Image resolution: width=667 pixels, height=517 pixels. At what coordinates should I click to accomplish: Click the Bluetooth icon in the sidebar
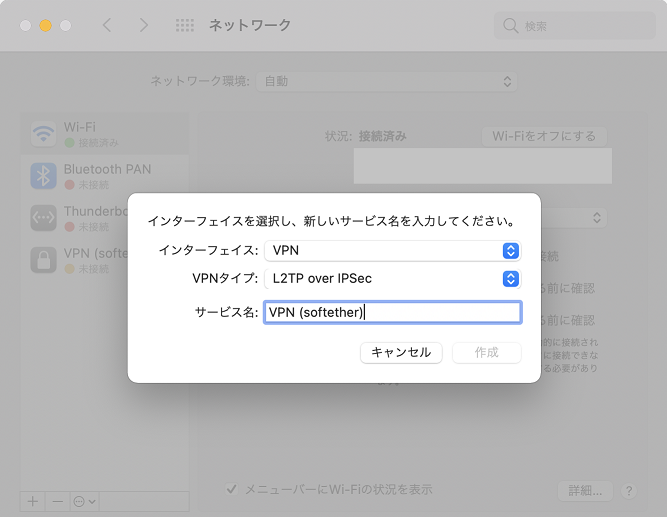pos(43,176)
